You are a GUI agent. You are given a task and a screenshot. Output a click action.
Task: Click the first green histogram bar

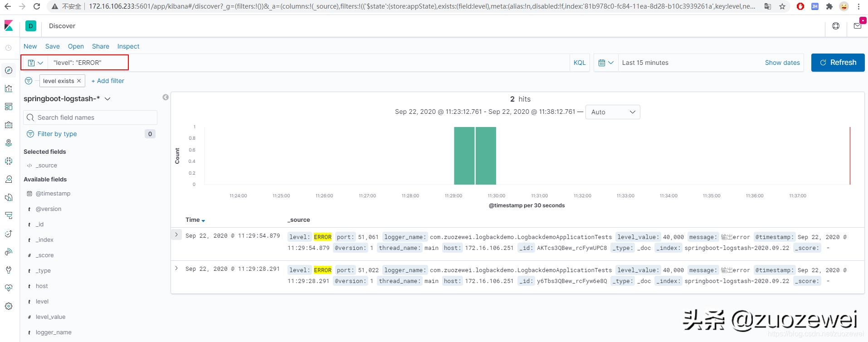coord(464,156)
